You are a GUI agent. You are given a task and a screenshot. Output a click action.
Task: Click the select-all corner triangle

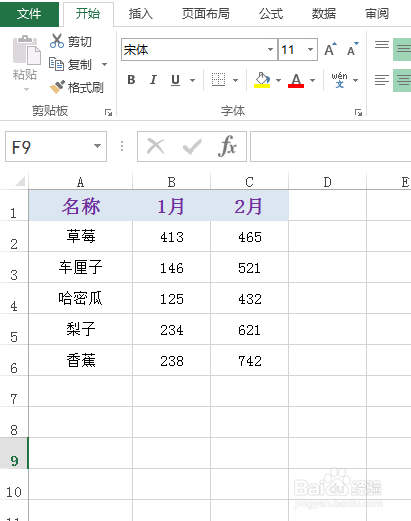click(20, 181)
